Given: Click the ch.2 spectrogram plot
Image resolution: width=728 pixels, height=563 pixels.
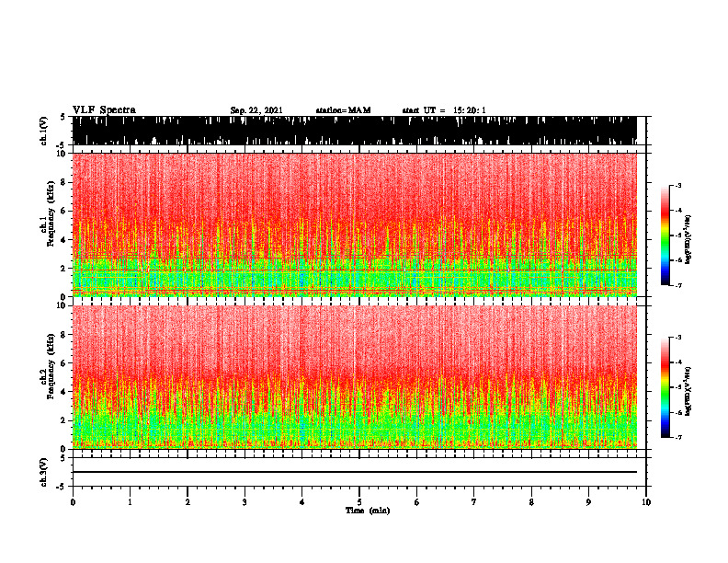Looking at the screenshot, I should tap(355, 377).
